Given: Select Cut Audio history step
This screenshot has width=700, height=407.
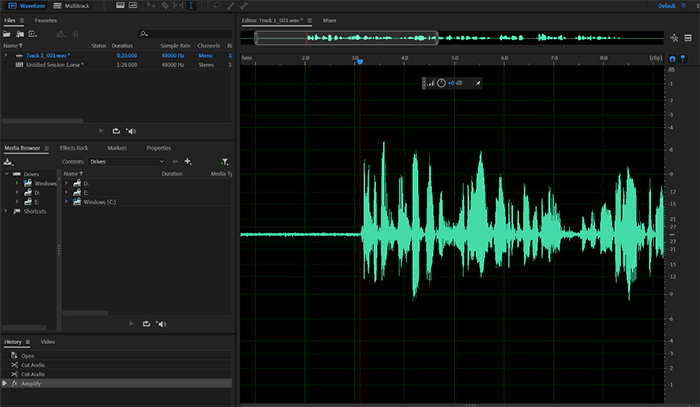Looking at the screenshot, I should click(33, 365).
